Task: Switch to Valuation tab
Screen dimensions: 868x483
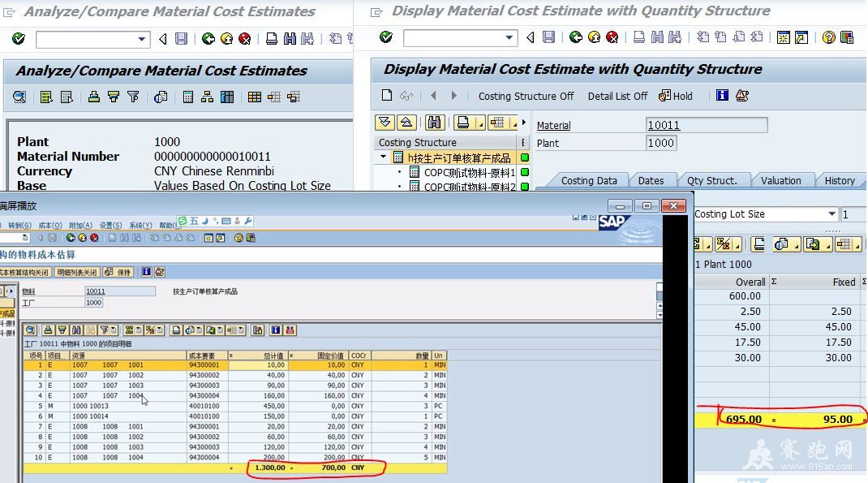Action: click(x=780, y=180)
